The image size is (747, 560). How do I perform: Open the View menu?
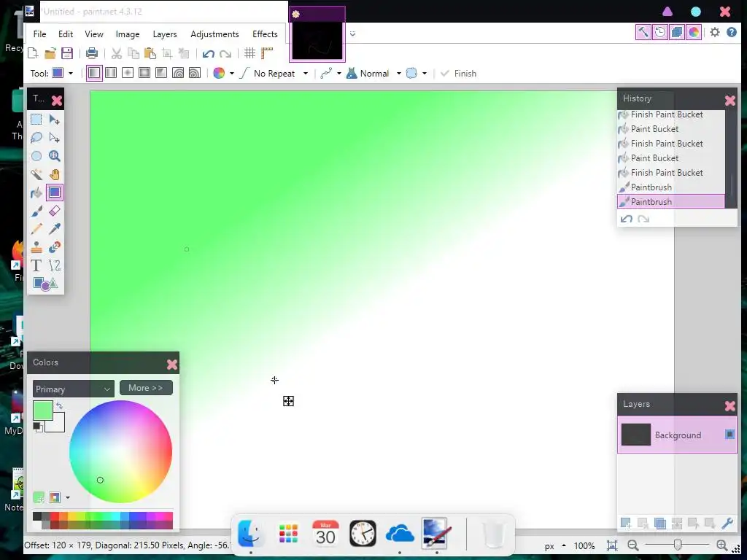(94, 34)
